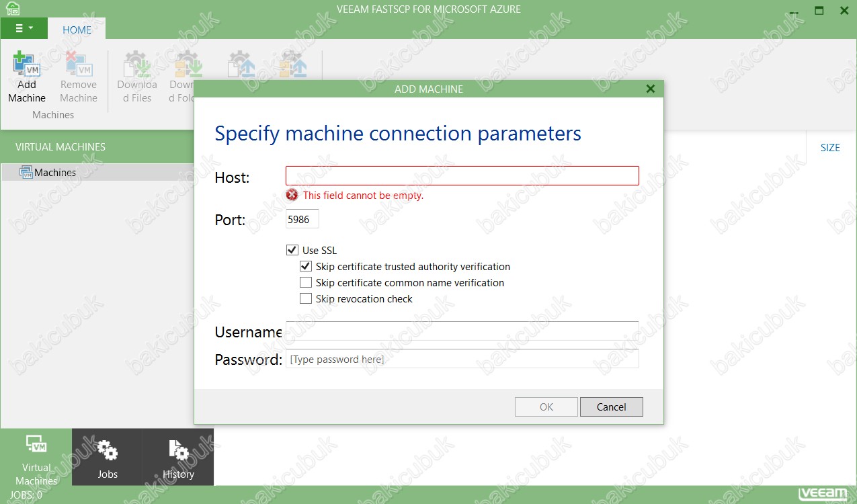Click the Port input field

[x=302, y=219]
